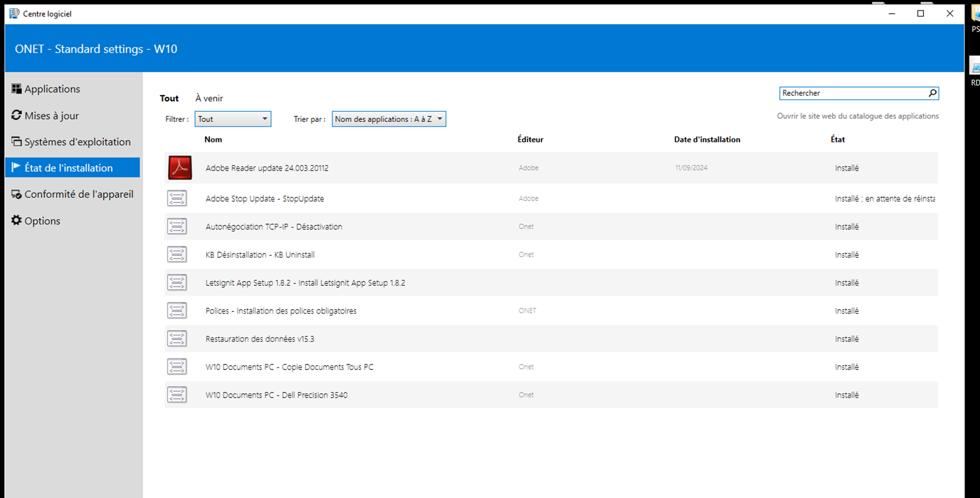Click the KB Désinstallation package icon
The image size is (980, 498).
pyautogui.click(x=177, y=255)
